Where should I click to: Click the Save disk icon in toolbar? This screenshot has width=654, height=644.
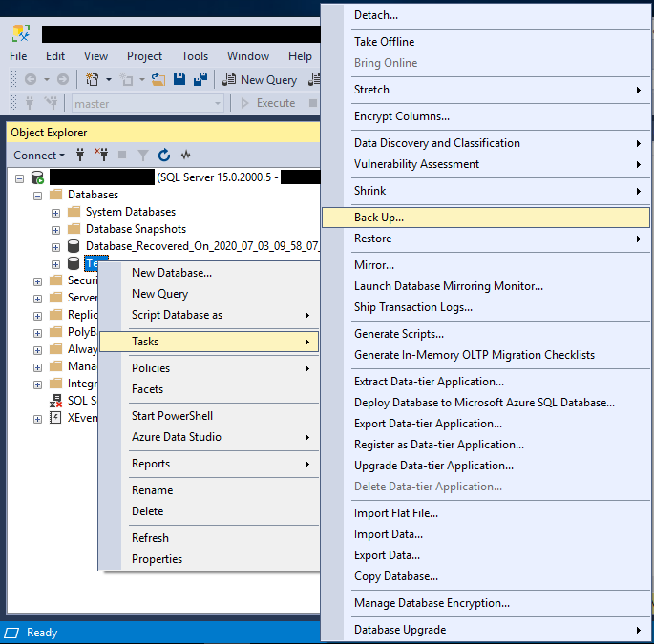pyautogui.click(x=179, y=80)
